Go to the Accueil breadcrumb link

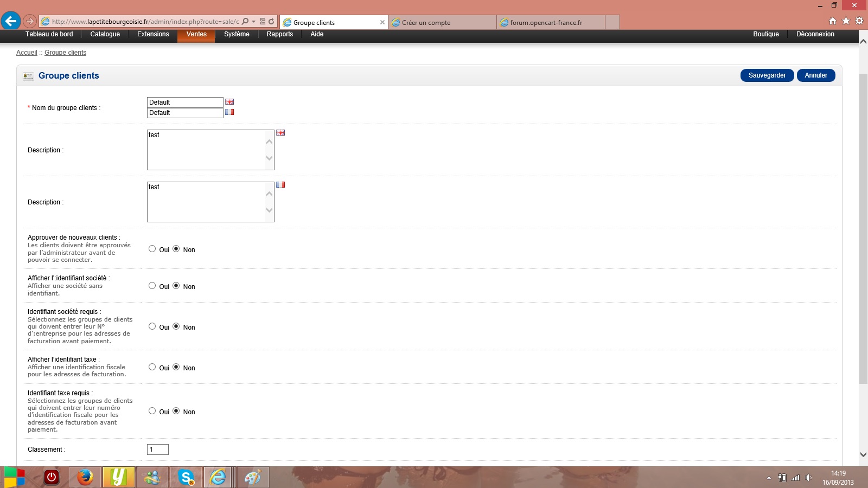click(27, 53)
